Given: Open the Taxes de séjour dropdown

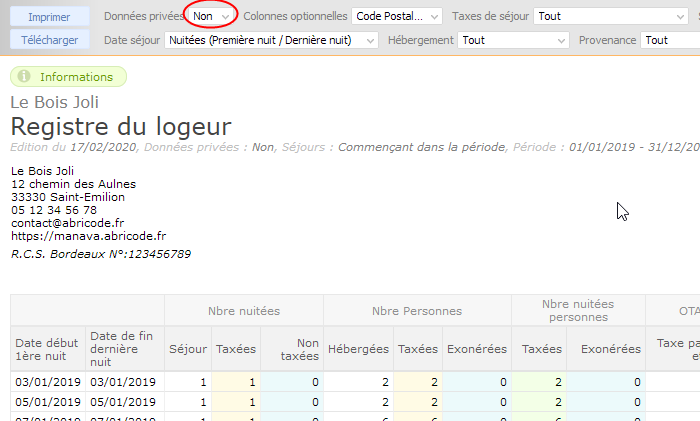Looking at the screenshot, I should 610,17.
